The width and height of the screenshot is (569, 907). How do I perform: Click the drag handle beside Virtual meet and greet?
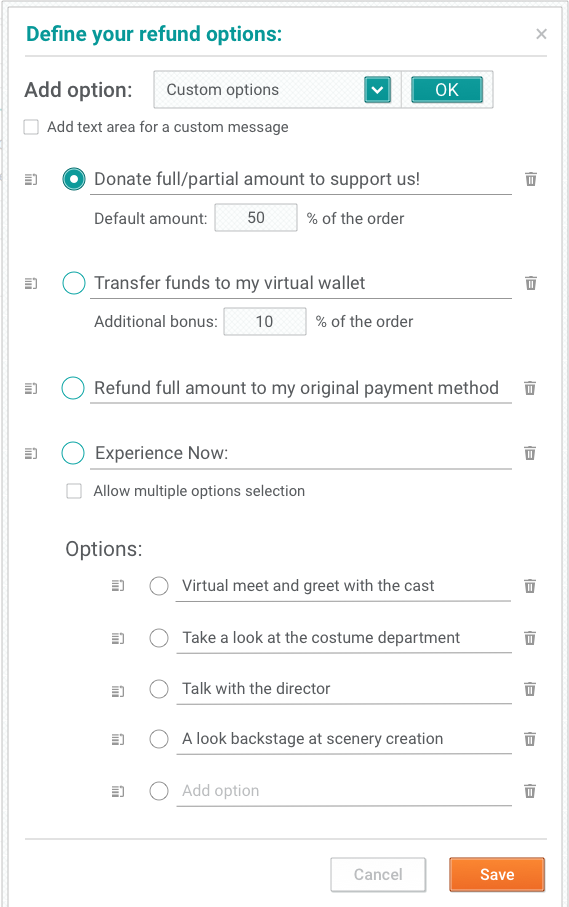pyautogui.click(x=117, y=586)
